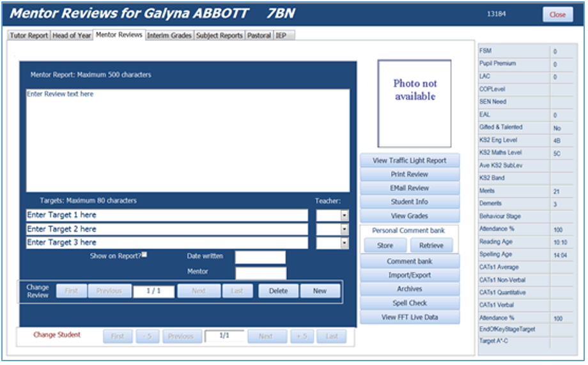This screenshot has width=588, height=365.
Task: Store comment in Personal Comment bank
Action: click(x=385, y=245)
